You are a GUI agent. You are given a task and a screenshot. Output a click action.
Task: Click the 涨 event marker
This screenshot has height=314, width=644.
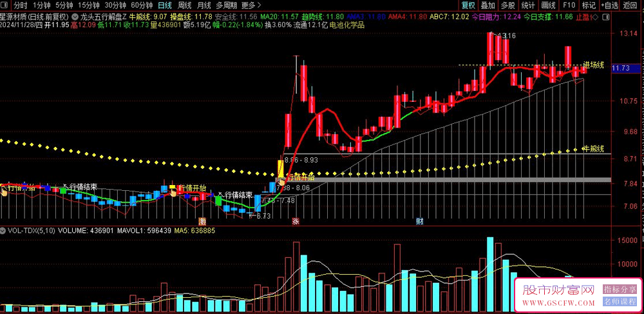pyautogui.click(x=296, y=221)
